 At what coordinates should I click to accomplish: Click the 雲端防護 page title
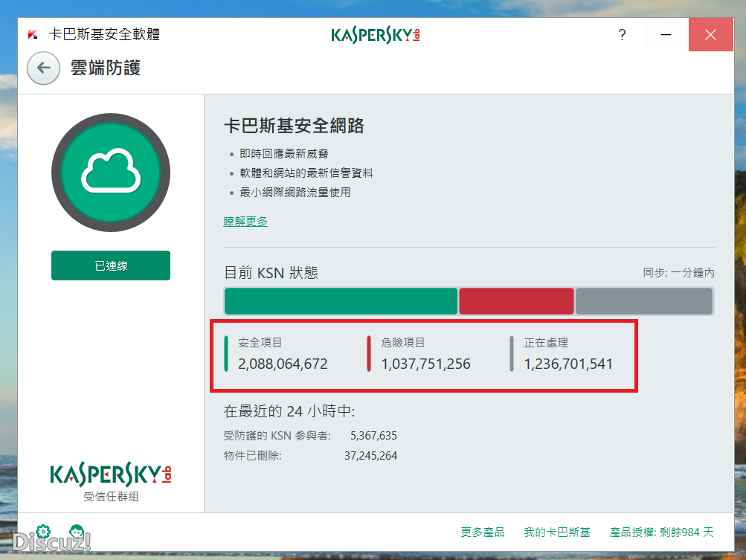(106, 68)
